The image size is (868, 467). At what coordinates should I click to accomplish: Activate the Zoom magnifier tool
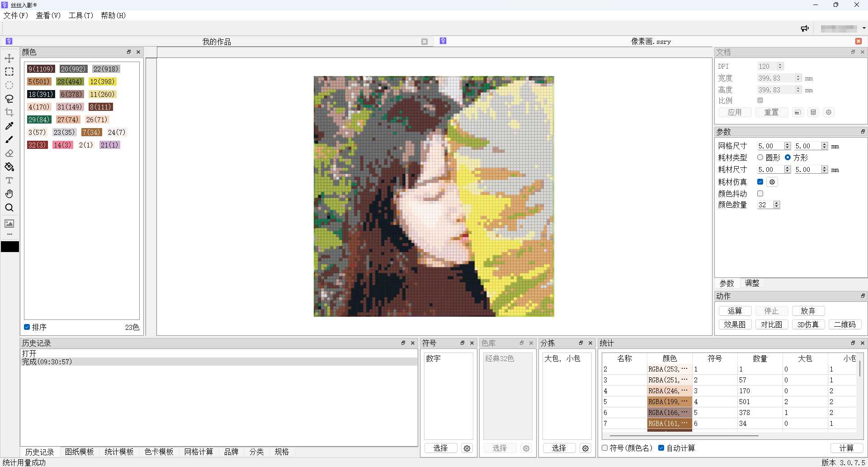click(x=9, y=208)
